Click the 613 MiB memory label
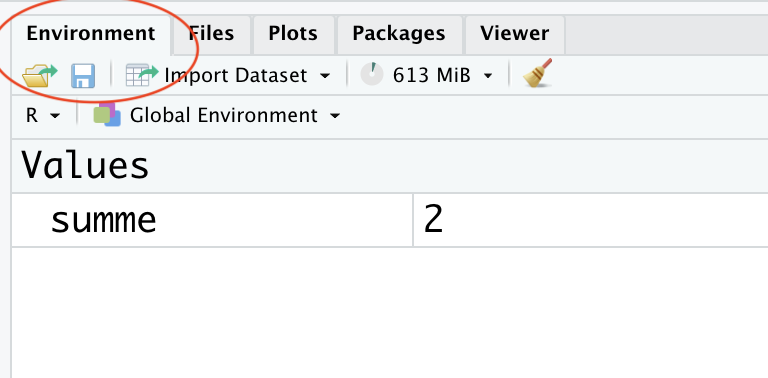Image resolution: width=768 pixels, height=378 pixels. coord(432,75)
